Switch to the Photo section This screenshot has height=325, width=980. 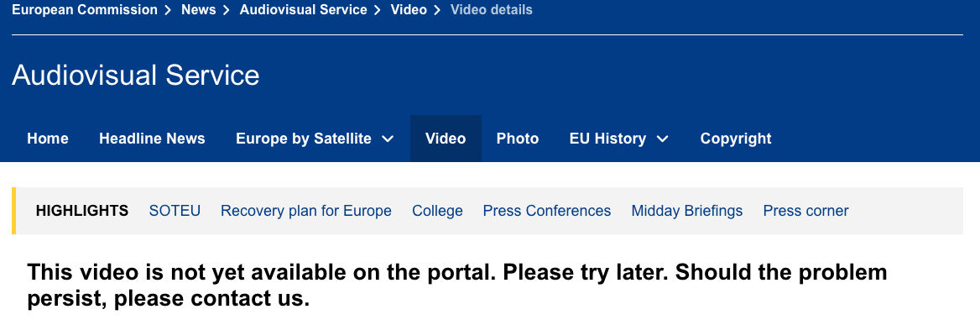(518, 139)
